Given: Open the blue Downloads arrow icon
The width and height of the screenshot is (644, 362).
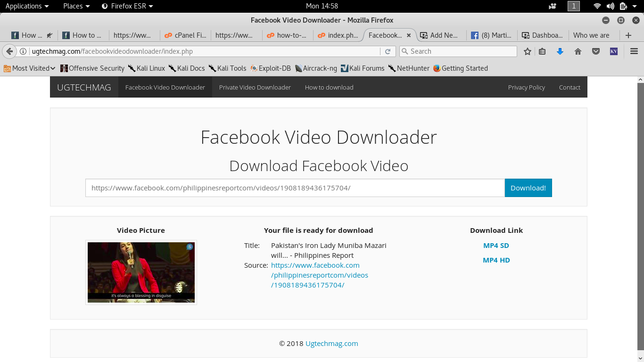Looking at the screenshot, I should (x=560, y=51).
